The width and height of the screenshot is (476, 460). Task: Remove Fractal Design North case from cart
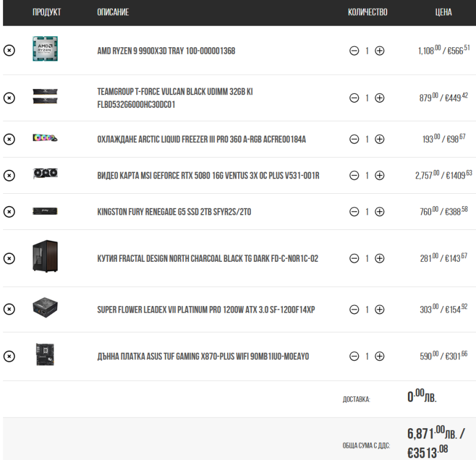[9, 258]
